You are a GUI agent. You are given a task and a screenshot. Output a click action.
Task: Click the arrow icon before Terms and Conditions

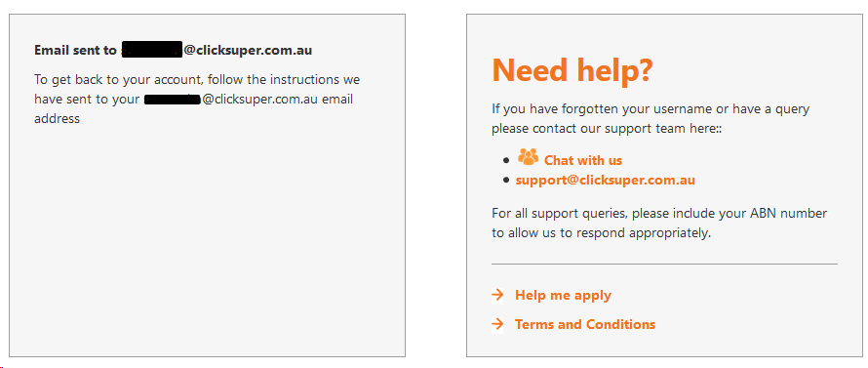497,324
